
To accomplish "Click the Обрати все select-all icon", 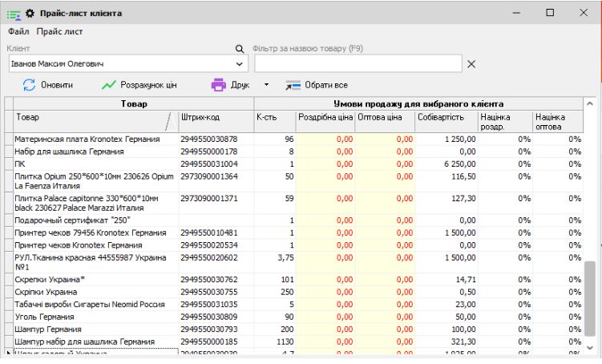I will point(292,84).
